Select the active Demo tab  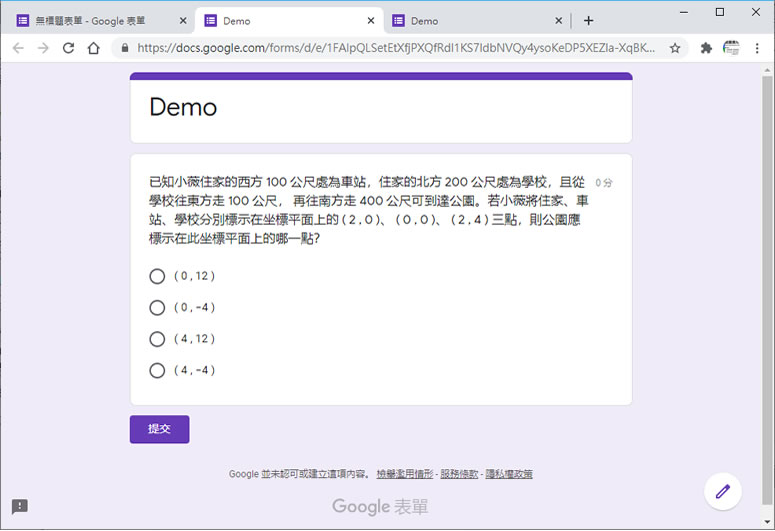coord(289,21)
